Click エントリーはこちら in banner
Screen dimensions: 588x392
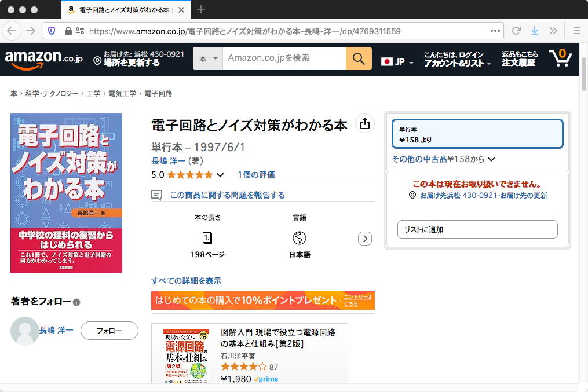pos(357,300)
